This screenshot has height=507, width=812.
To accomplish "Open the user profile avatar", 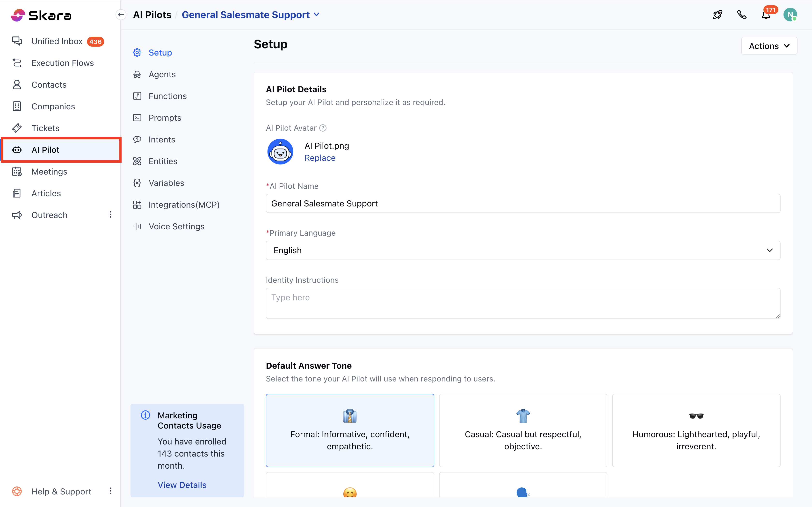I will (790, 15).
